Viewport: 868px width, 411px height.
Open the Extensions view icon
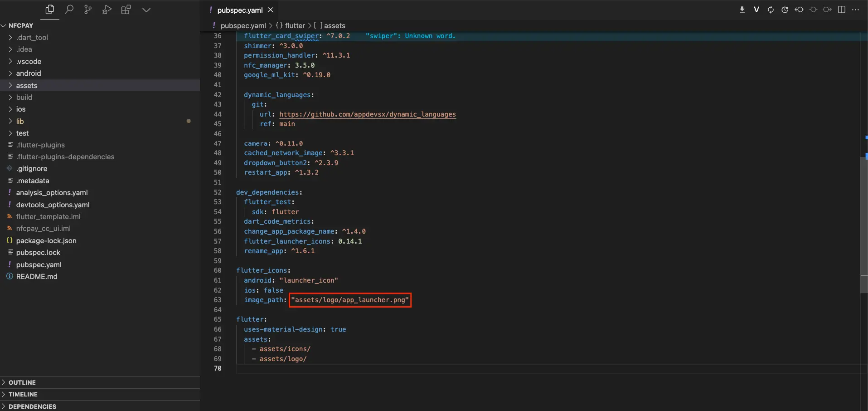(x=126, y=10)
